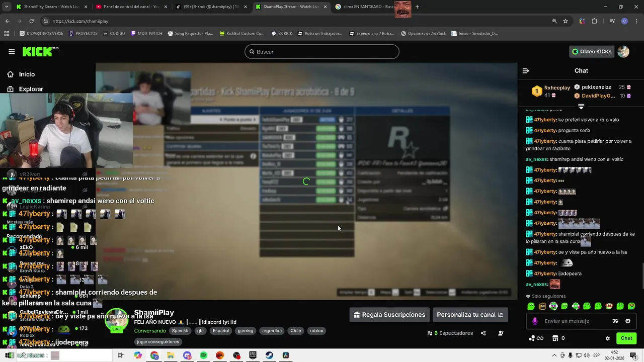The height and width of the screenshot is (362, 644).
Task: Expand the tab search dropdown
Action: [7, 7]
